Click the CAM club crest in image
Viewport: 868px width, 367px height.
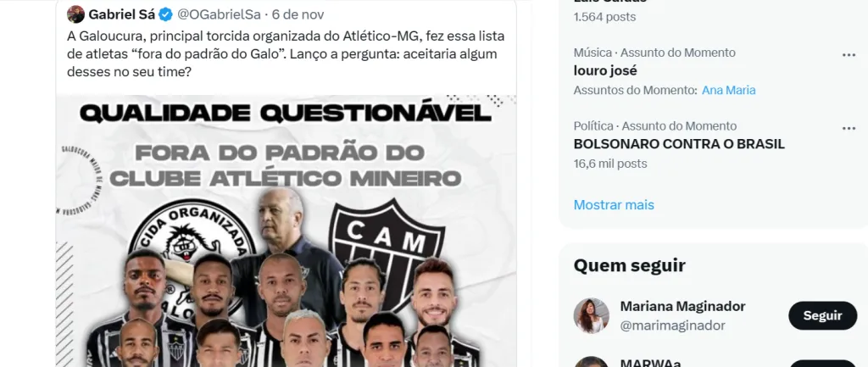(387, 249)
